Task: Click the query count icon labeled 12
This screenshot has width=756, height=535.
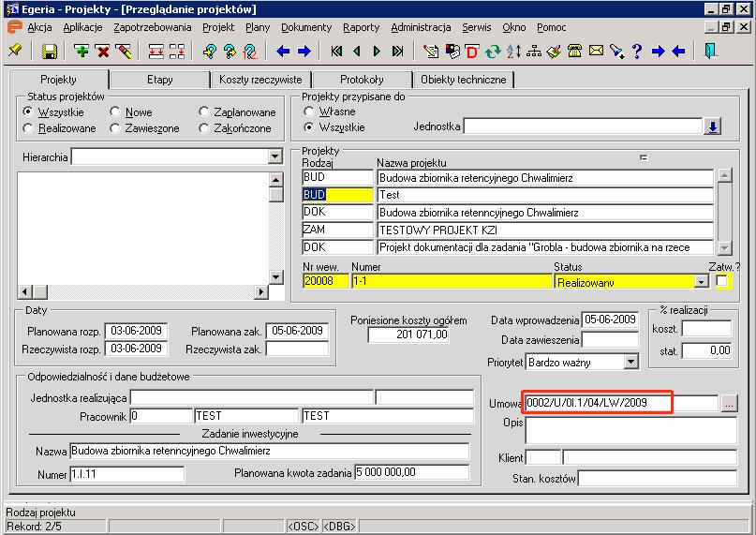Action: click(x=250, y=52)
